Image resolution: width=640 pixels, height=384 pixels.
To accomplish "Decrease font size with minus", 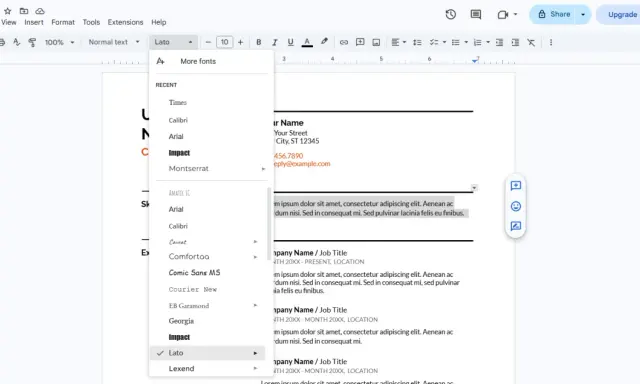I will [x=208, y=42].
